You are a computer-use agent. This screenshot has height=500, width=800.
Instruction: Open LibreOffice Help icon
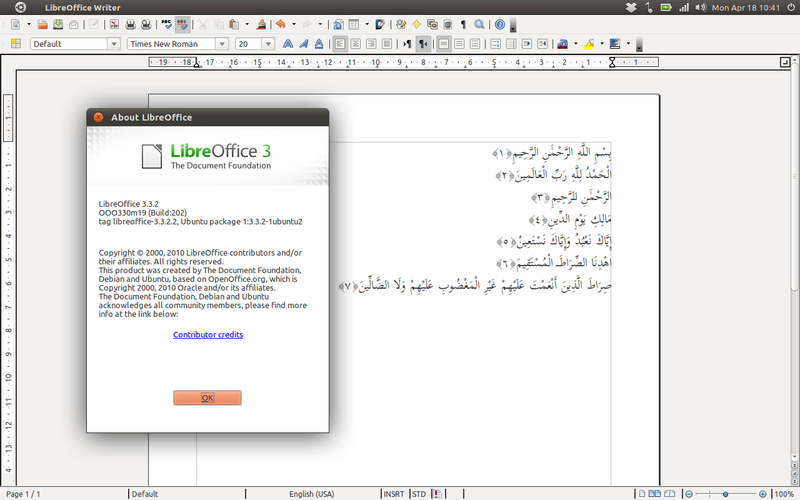point(500,24)
